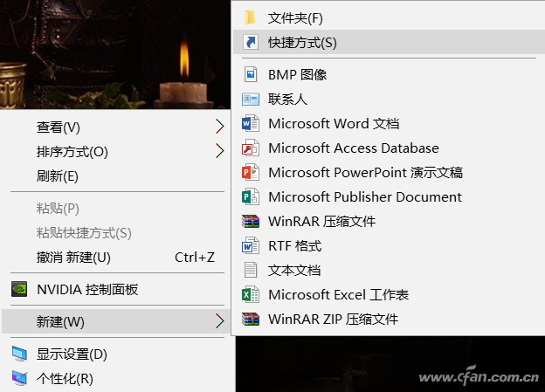Click the monitor icon beside 显示设置(D)
545x392 pixels.
[19, 354]
